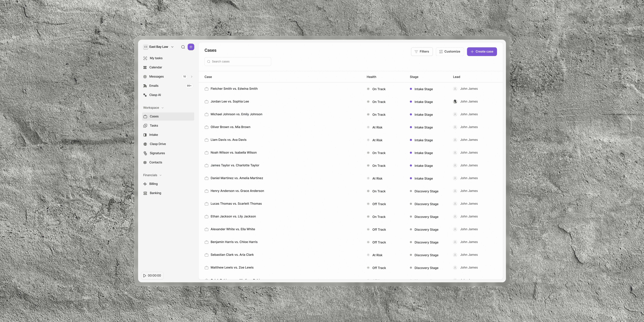Click the purple plus quick-add icon
The height and width of the screenshot is (322, 644).
191,47
